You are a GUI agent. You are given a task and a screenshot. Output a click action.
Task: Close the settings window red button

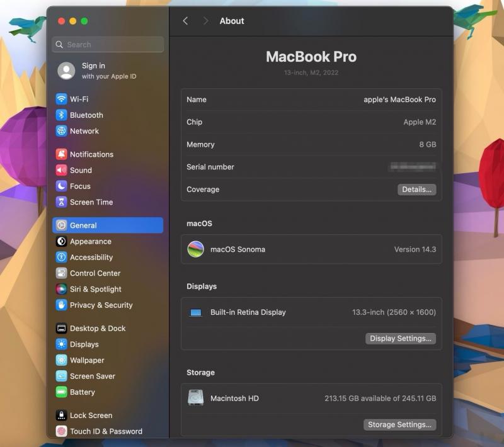(61, 21)
